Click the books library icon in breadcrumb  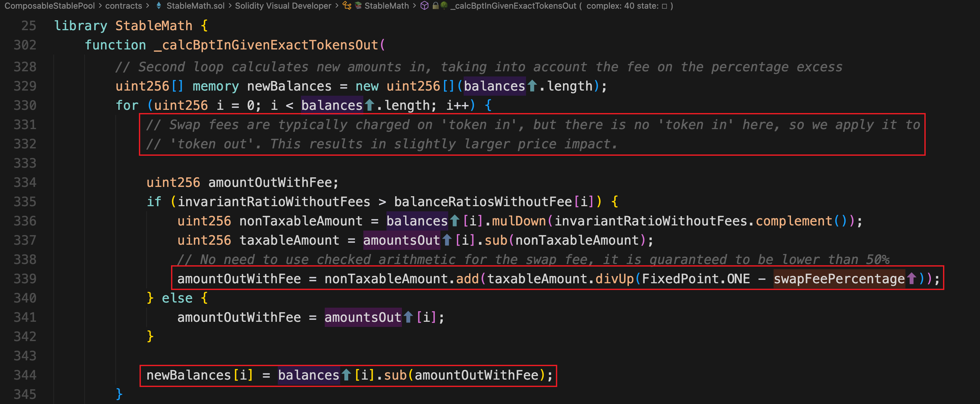coord(358,6)
